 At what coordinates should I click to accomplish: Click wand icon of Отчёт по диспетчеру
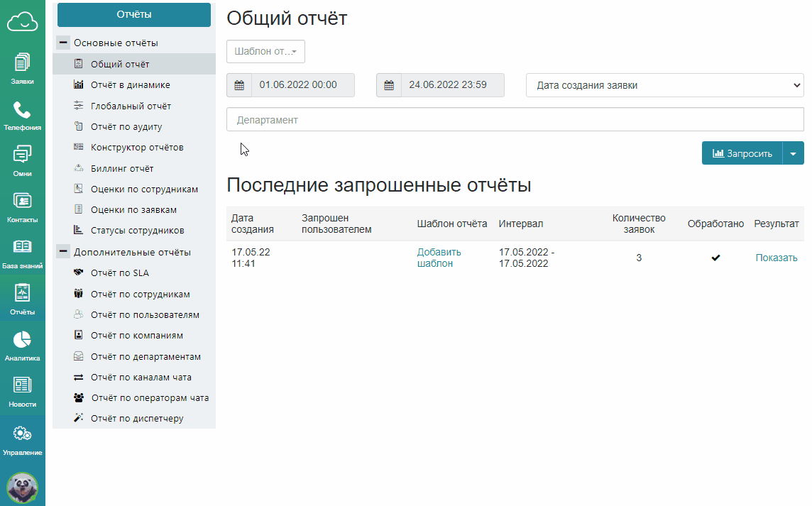pyautogui.click(x=78, y=418)
